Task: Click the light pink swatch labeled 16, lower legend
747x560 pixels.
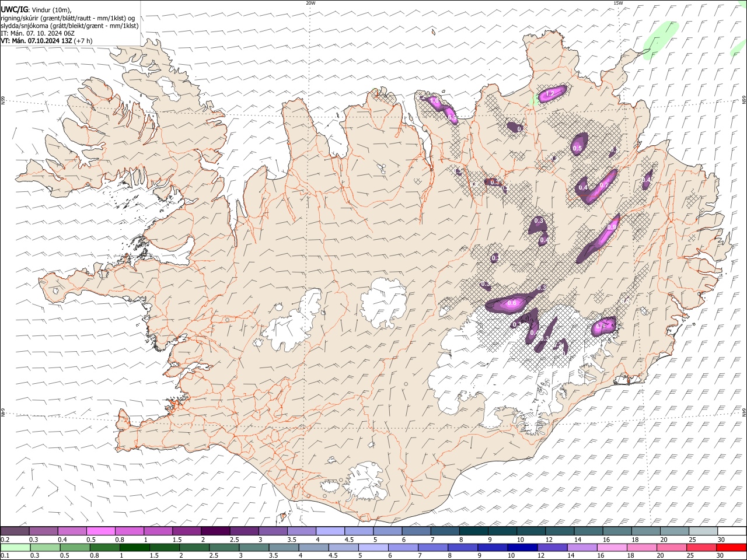Action: (612, 547)
